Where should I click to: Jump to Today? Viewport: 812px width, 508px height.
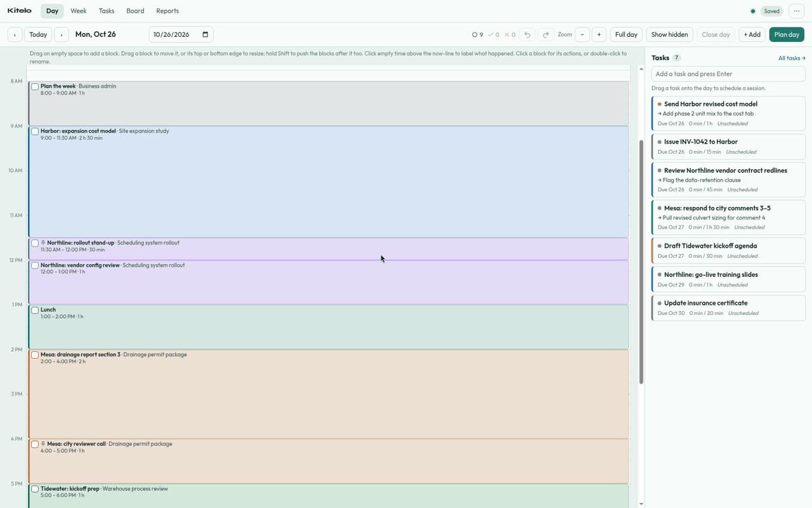click(x=38, y=35)
